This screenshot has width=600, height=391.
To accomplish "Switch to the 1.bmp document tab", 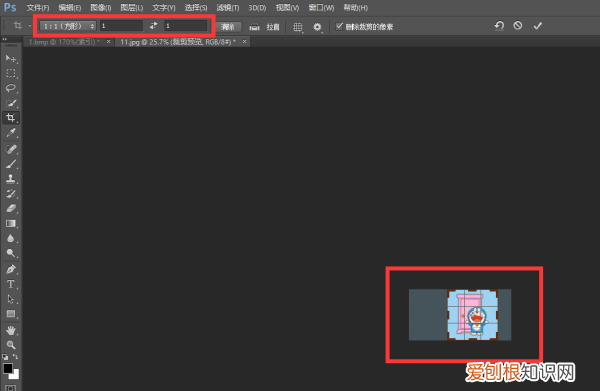I will click(x=64, y=42).
